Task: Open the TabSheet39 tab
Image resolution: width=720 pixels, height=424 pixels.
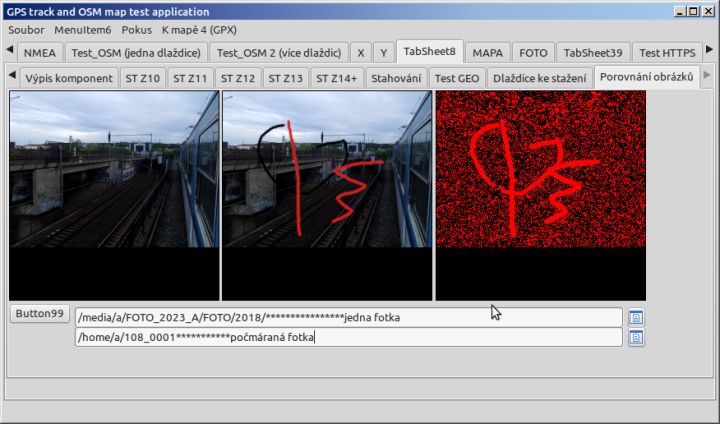Action: coord(593,53)
